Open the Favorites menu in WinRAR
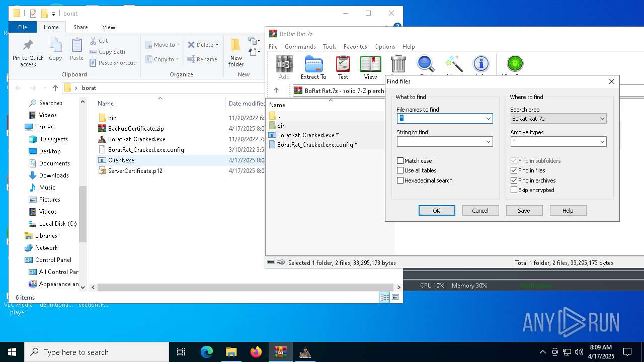 (x=355, y=47)
